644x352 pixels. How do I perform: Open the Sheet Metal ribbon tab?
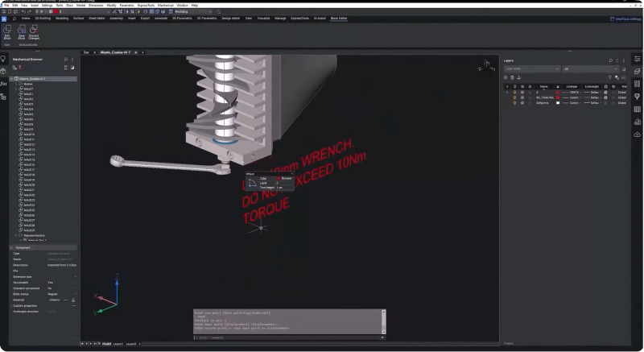pyautogui.click(x=96, y=17)
